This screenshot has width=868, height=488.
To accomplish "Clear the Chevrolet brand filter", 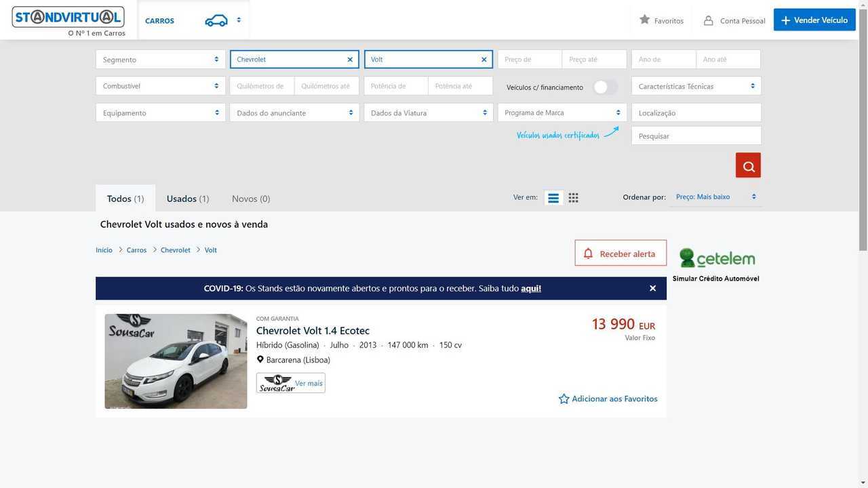I will (350, 60).
